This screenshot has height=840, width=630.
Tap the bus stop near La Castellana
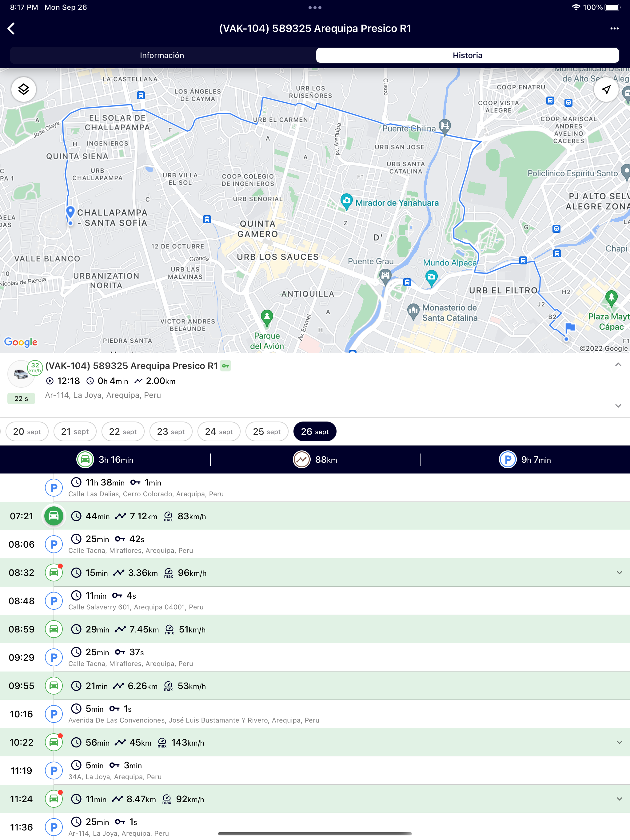click(141, 95)
